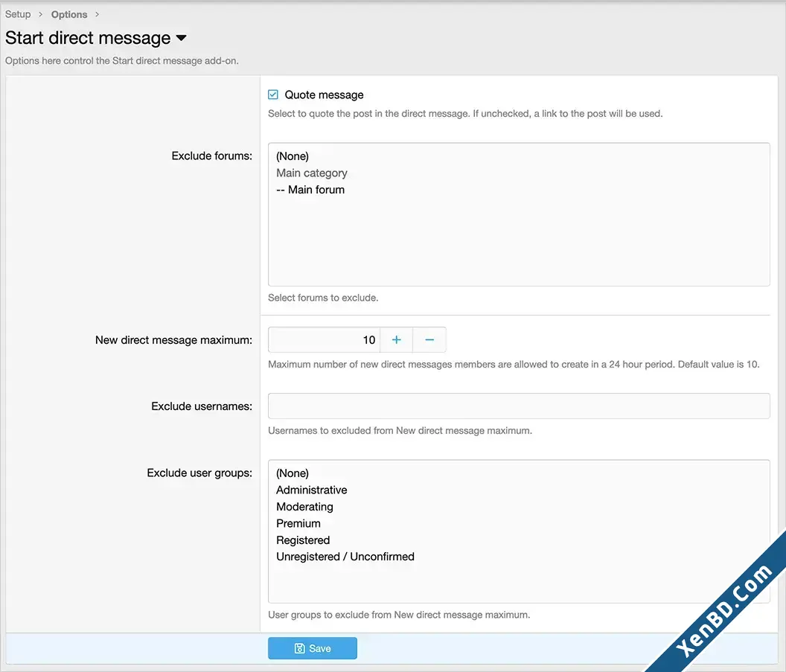This screenshot has height=672, width=786.
Task: Decrease message maximum with minus button
Action: (429, 340)
